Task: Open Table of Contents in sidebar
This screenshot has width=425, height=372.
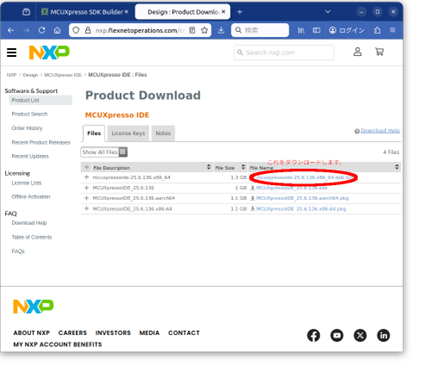Action: [32, 237]
